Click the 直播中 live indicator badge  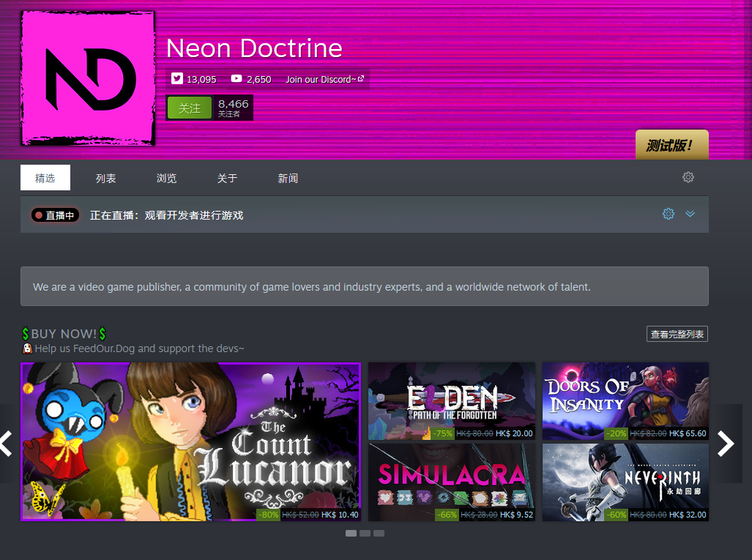pos(55,215)
